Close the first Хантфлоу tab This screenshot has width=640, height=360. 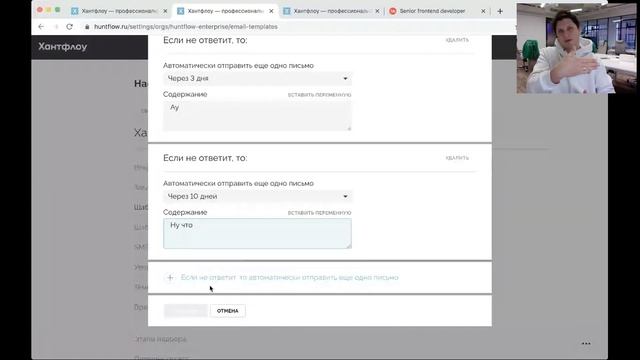pyautogui.click(x=165, y=11)
